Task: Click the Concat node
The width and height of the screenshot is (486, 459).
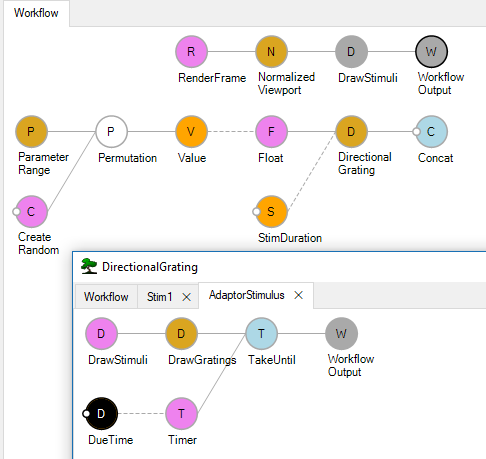Action: point(431,132)
